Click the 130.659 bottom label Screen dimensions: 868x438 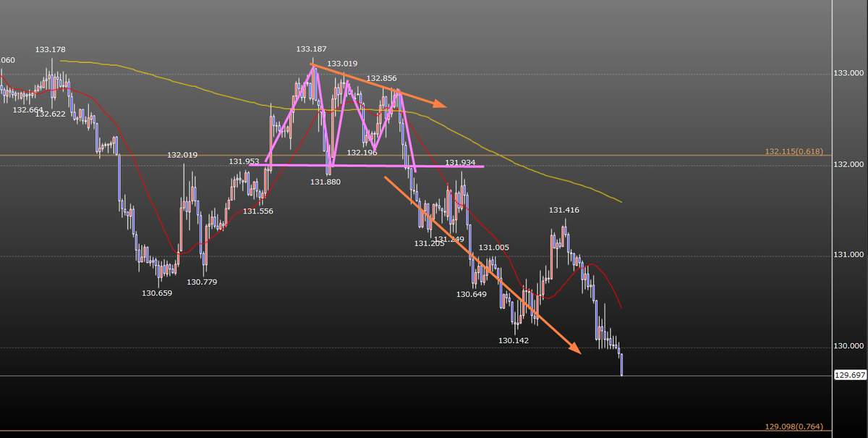point(157,293)
